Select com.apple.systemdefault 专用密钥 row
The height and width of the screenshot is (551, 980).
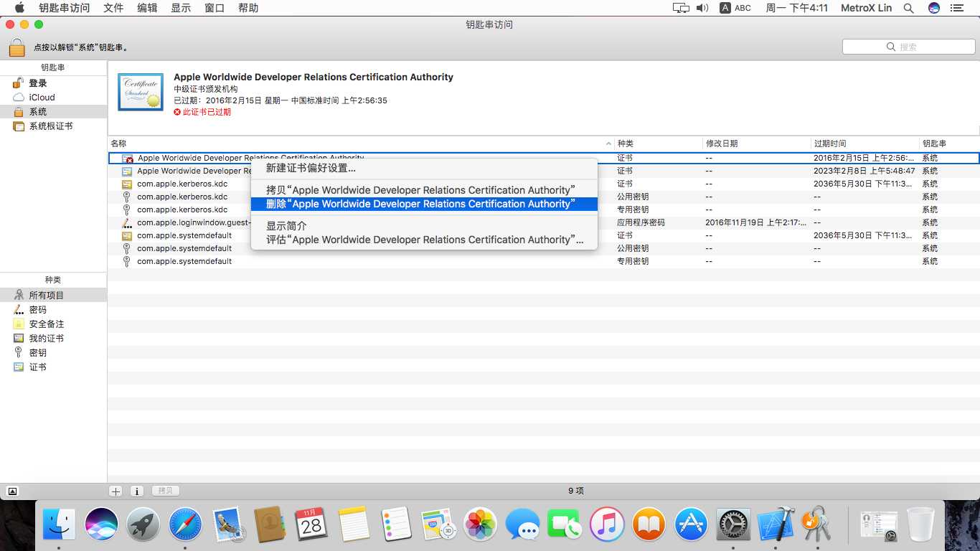544,261
